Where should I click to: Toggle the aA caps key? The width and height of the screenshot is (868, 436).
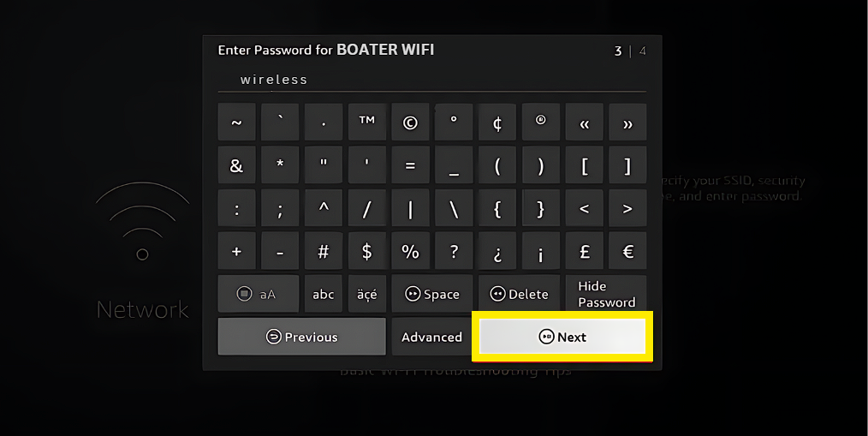point(258,294)
